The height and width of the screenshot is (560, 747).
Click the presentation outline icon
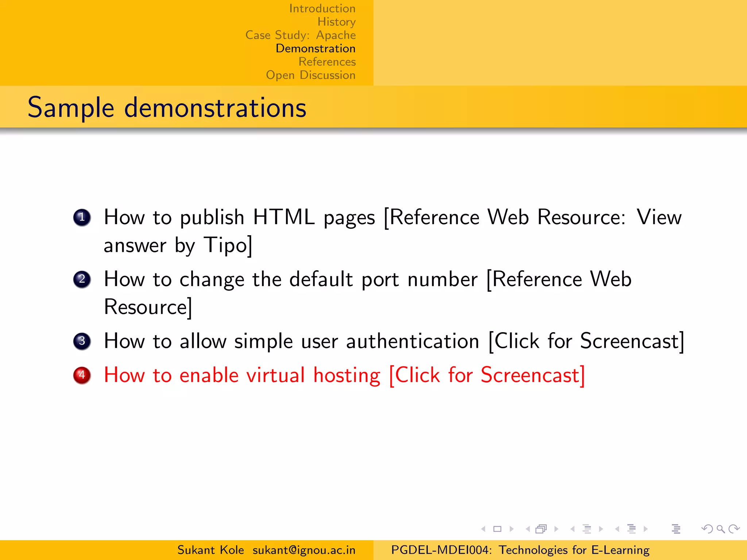(676, 529)
